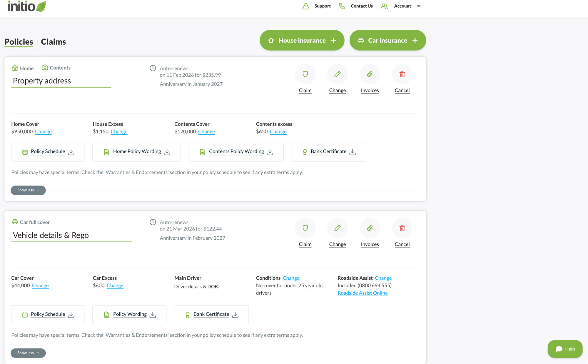Open Invoices via the paperclip icon for Home policy
588x364 pixels.
pyautogui.click(x=370, y=74)
